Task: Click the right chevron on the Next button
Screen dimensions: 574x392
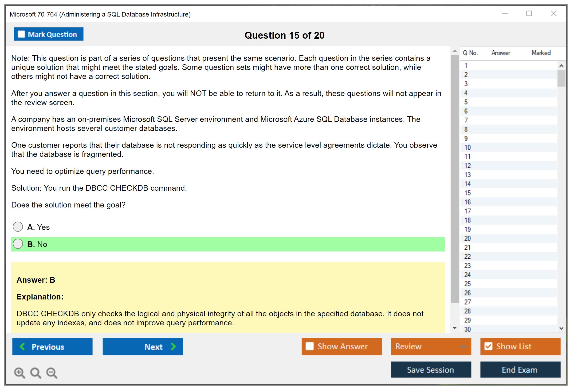Action: tap(173, 346)
